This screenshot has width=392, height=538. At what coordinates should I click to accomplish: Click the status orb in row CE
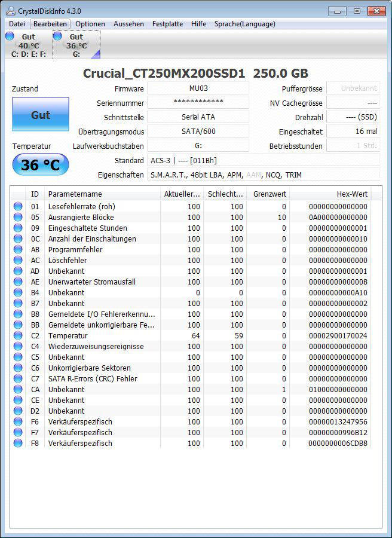point(18,400)
